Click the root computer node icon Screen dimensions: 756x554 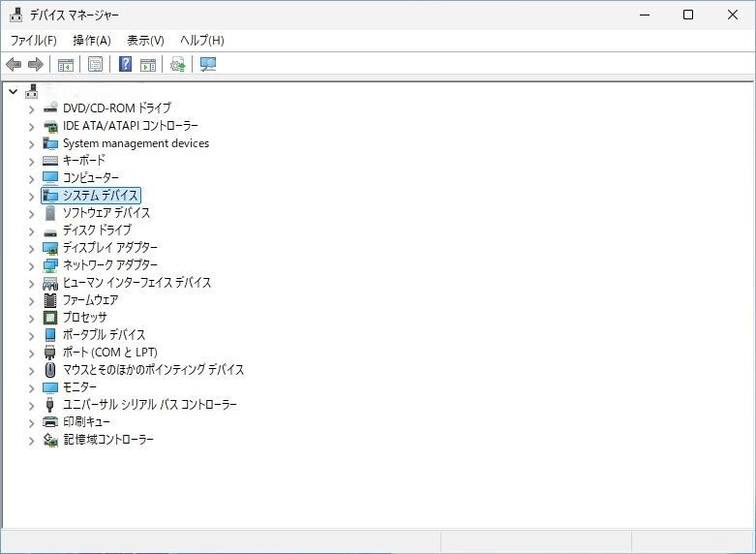(32, 91)
